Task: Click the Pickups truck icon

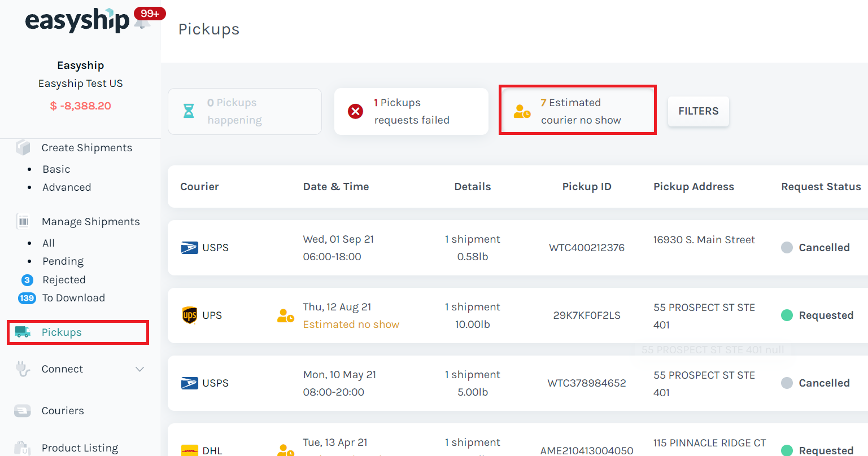Action: pyautogui.click(x=23, y=332)
